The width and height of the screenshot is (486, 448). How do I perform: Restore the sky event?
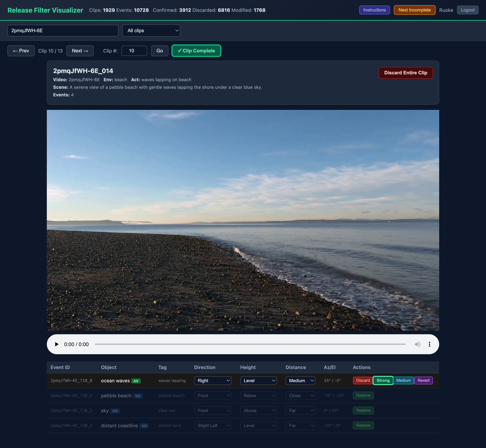coord(363,410)
